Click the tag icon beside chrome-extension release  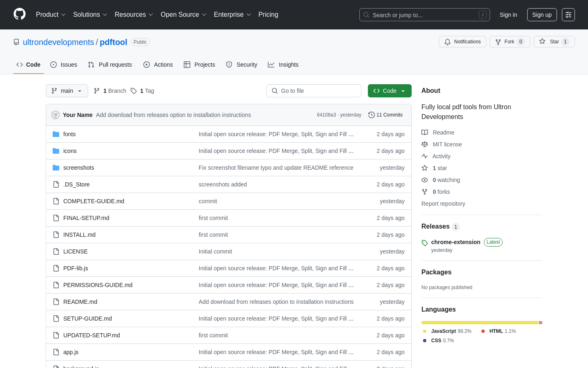pos(425,243)
